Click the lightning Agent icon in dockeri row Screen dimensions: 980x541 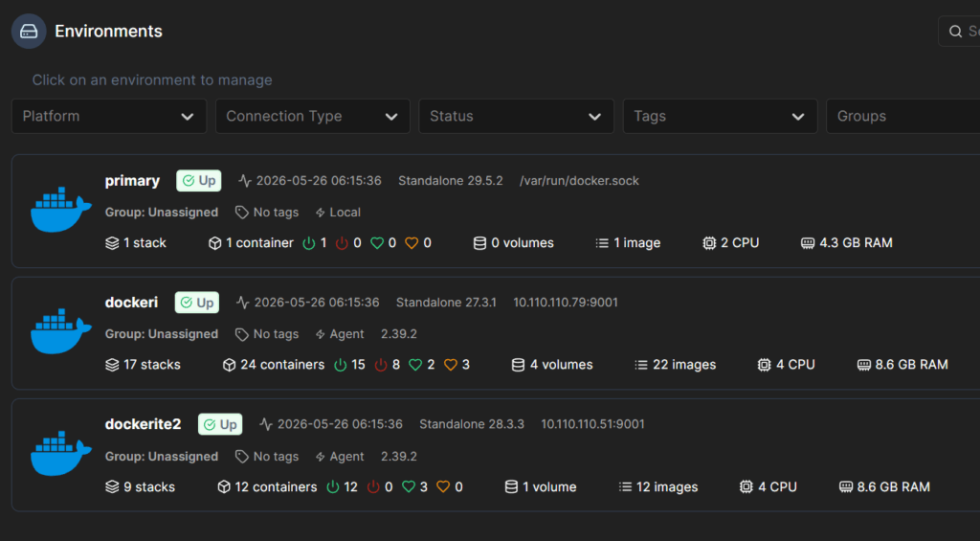tap(320, 334)
